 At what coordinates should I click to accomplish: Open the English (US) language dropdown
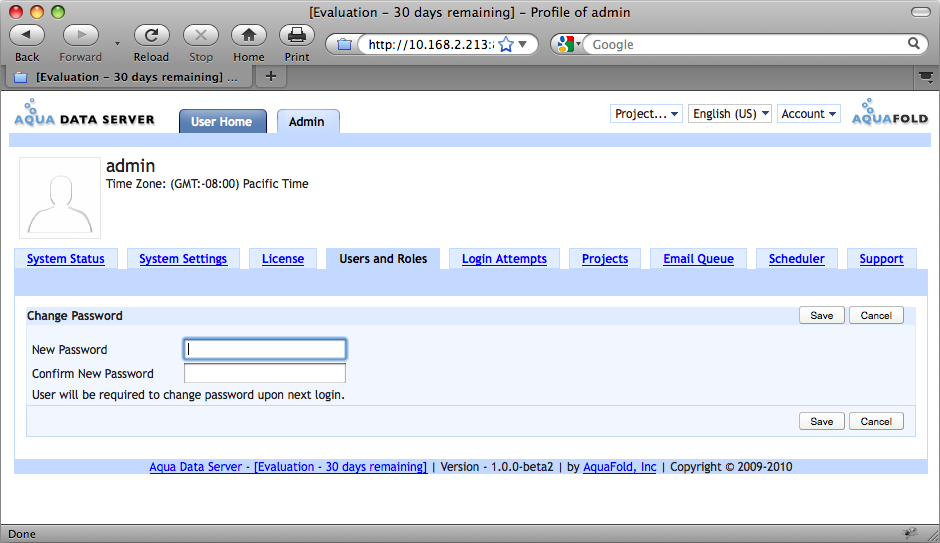[730, 114]
